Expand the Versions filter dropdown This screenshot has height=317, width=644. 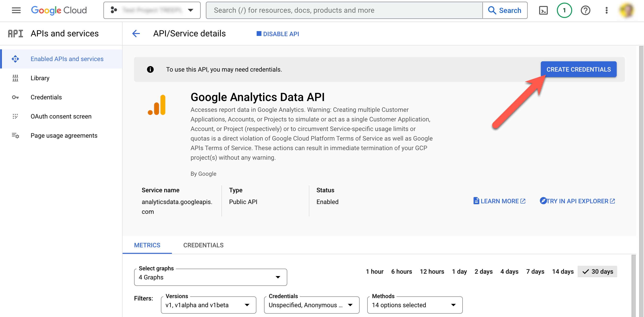[x=209, y=305]
